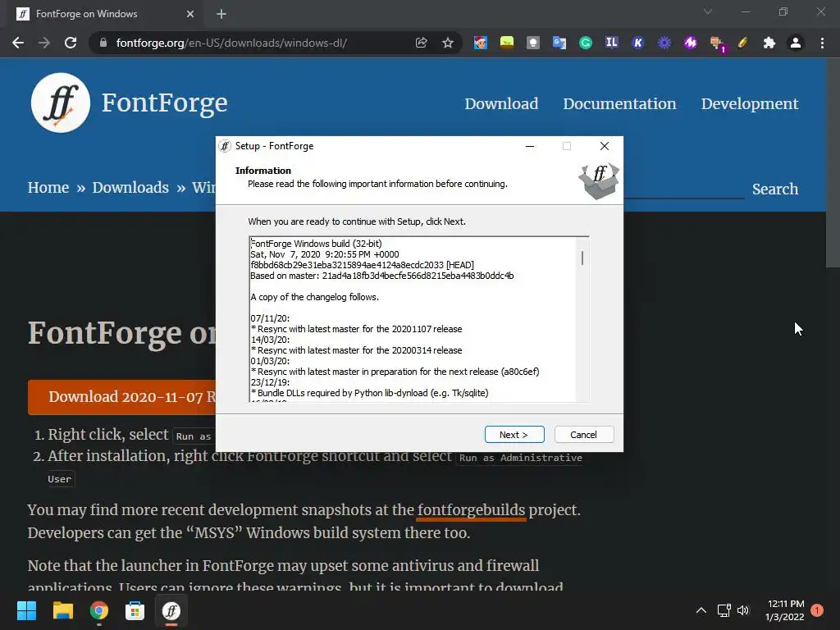Click the fontforge.org address bar
This screenshot has height=630, width=840.
(231, 43)
